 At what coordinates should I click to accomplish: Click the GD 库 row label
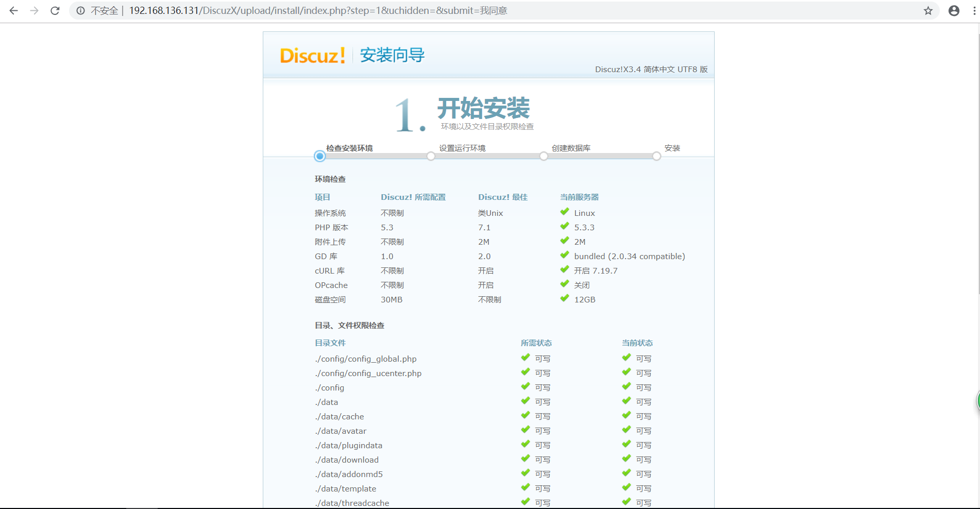[x=326, y=256]
